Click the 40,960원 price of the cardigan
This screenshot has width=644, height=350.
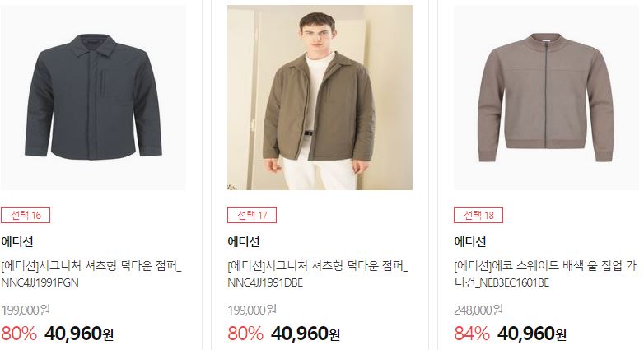[532, 334]
